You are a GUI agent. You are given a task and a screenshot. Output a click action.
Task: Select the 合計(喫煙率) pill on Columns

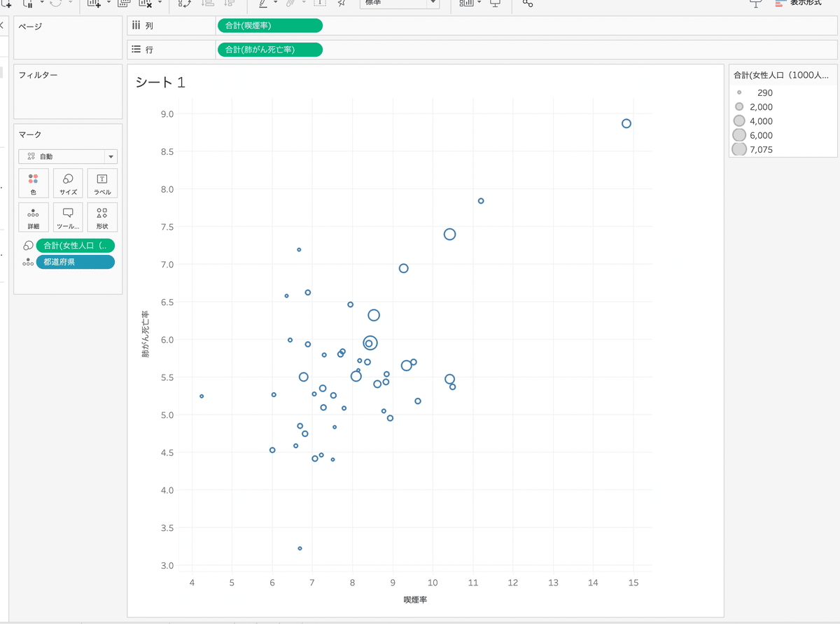click(x=270, y=26)
